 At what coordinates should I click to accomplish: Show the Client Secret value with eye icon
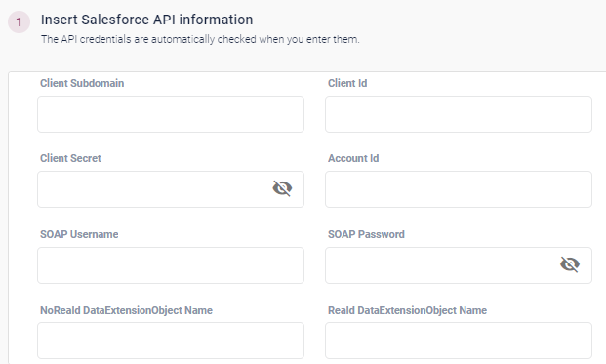tap(282, 188)
